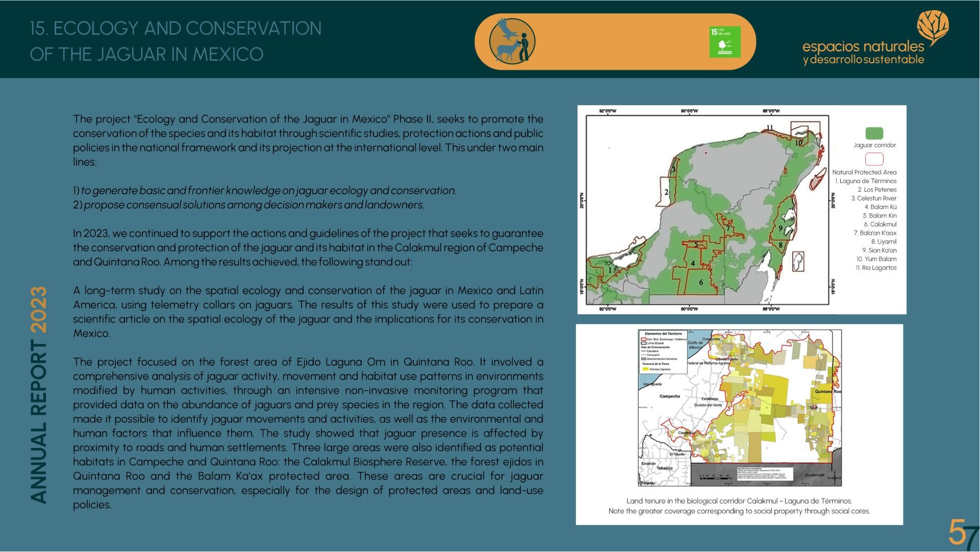The height and width of the screenshot is (552, 980).
Task: Click area number 4 on corridor map
Action: coord(693,263)
